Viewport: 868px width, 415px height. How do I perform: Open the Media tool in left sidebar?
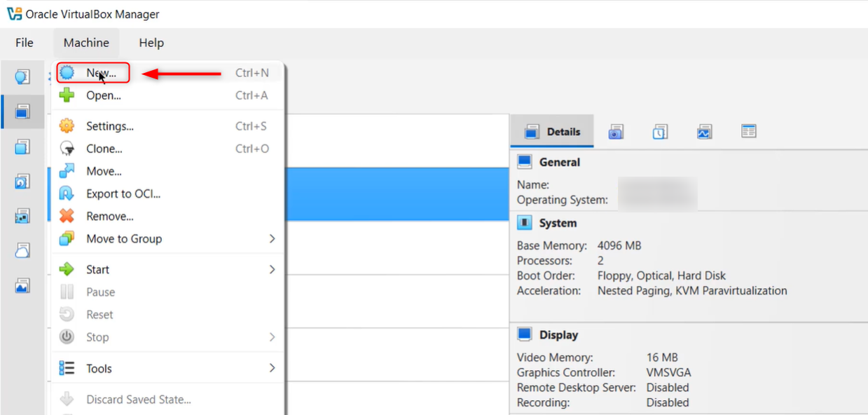pyautogui.click(x=22, y=182)
